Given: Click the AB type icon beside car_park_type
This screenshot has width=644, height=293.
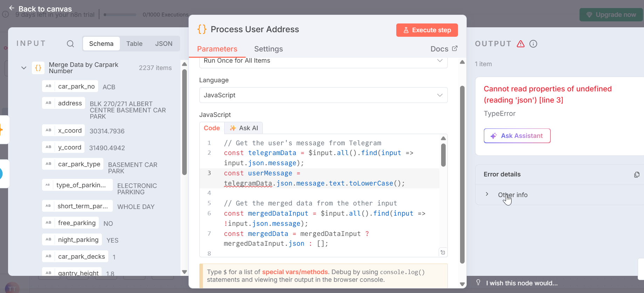Looking at the screenshot, I should (x=48, y=164).
